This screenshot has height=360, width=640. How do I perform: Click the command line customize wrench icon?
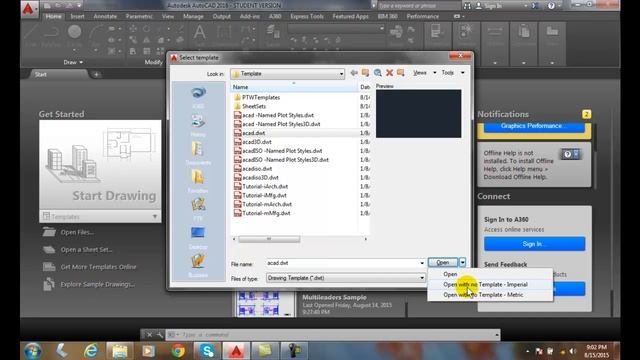(160, 335)
